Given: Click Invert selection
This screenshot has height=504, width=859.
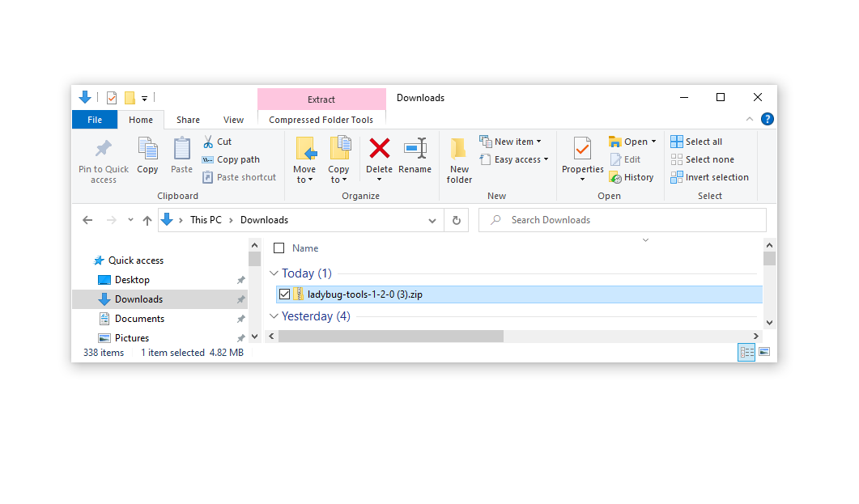Looking at the screenshot, I should click(x=710, y=177).
